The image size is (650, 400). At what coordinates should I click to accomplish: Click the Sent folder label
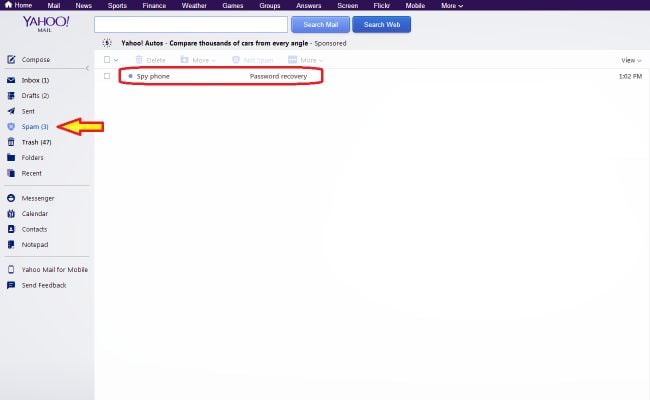(28, 111)
